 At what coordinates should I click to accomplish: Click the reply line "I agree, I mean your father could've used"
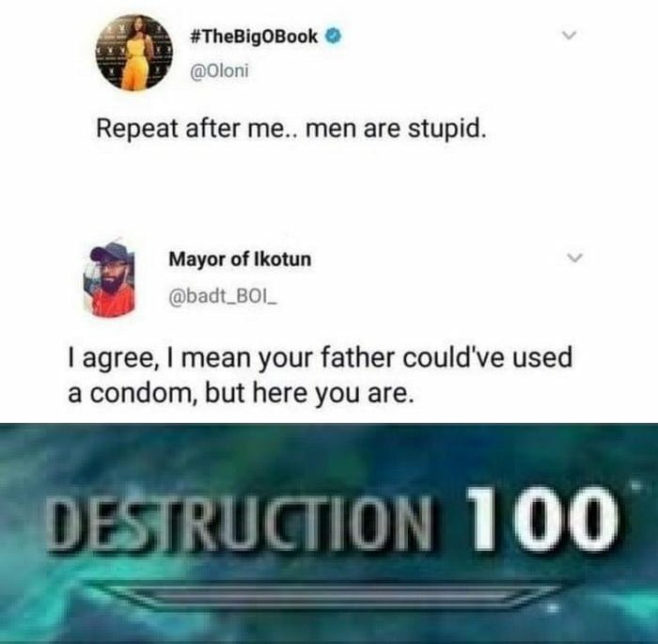point(321,357)
